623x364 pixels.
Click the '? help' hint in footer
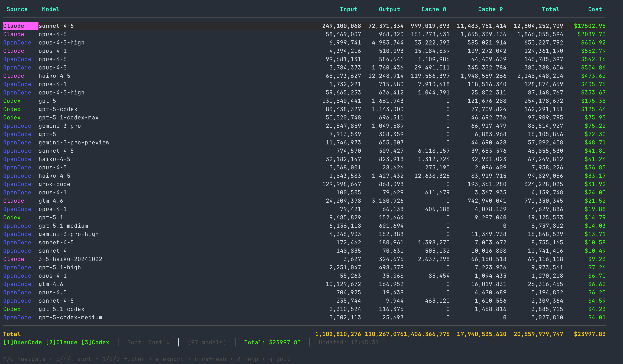(247, 359)
